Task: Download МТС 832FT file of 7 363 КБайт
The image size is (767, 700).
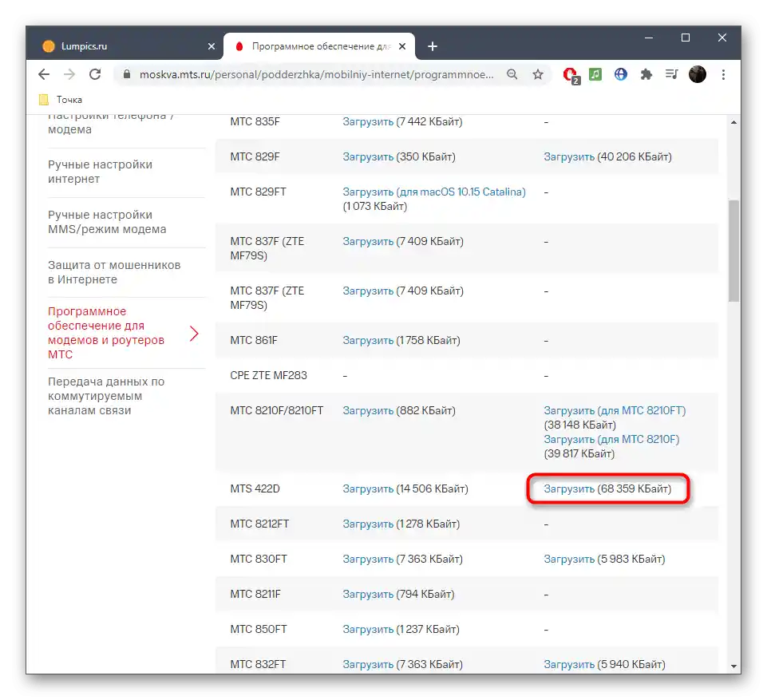Action: [368, 664]
